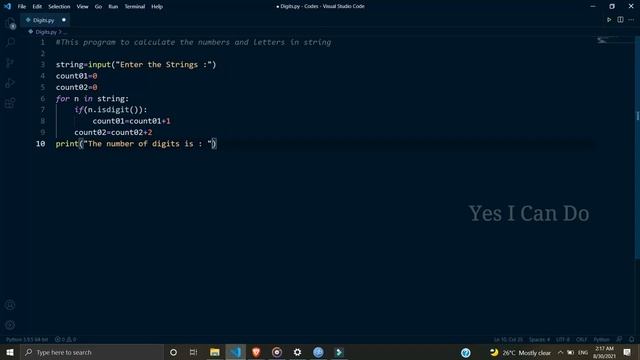This screenshot has height=360, width=640.
Task: Open breadcrumb ellipsis after Digits.py
Action: 65,32
